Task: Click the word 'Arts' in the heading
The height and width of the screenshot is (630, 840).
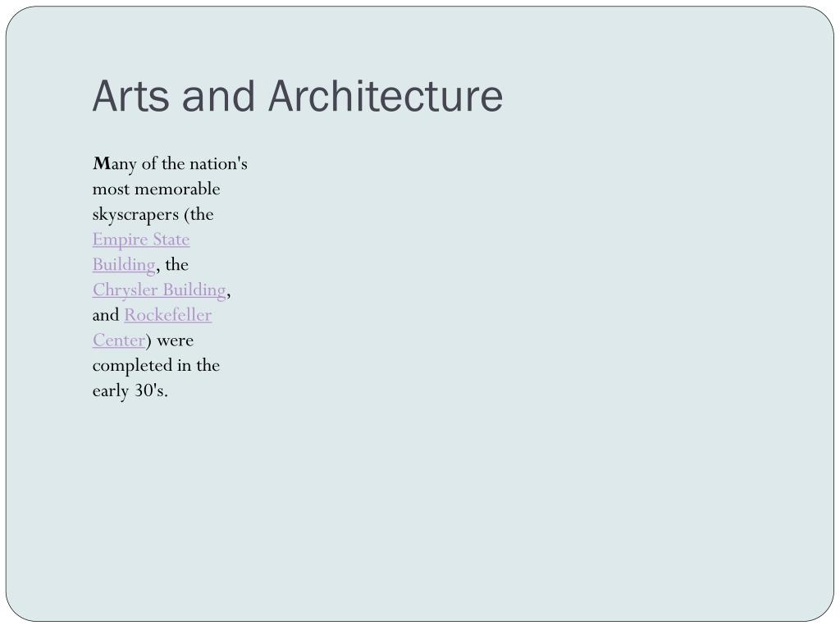Action: pos(130,96)
